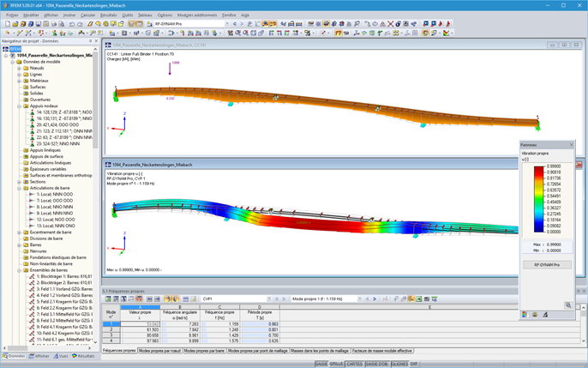The height and width of the screenshot is (368, 588).
Task: Click the green middle of the color scale
Action: (x=539, y=202)
